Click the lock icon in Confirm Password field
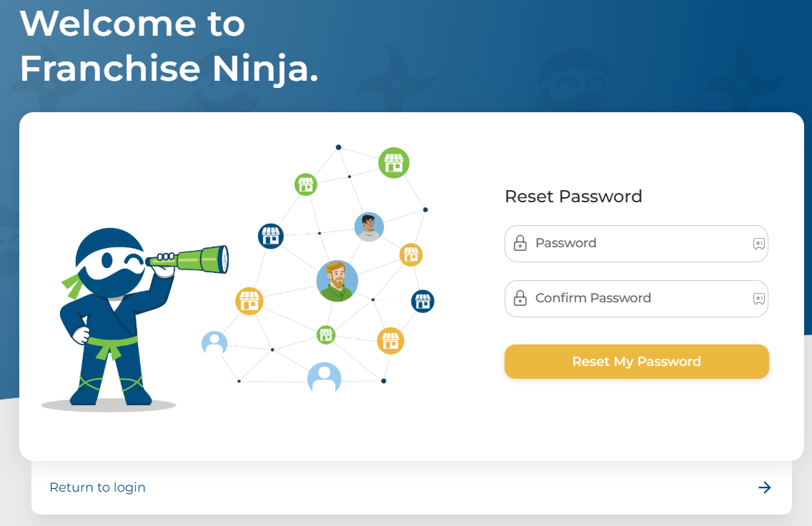Image resolution: width=812 pixels, height=526 pixels. tap(520, 298)
